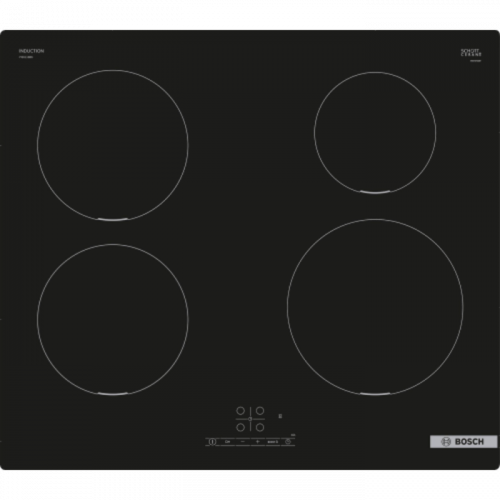Screen dimensions: 500x500
Task: Activate the boost function key
Action: 272,442
